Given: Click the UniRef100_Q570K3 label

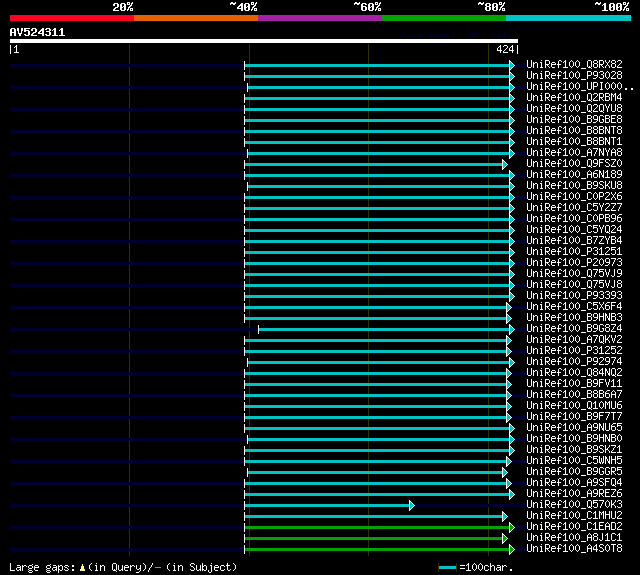Looking at the screenshot, I should tap(574, 505).
